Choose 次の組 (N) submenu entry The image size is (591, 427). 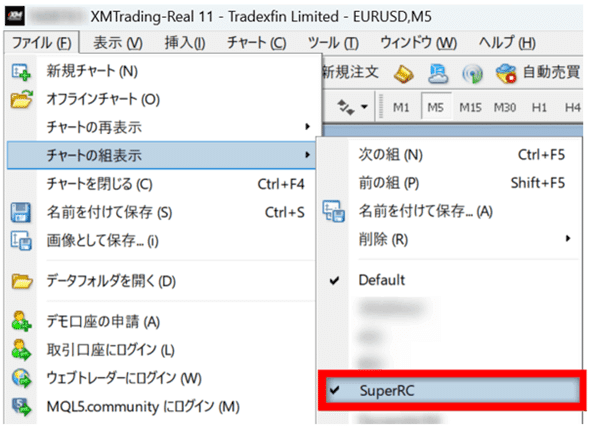click(x=449, y=155)
